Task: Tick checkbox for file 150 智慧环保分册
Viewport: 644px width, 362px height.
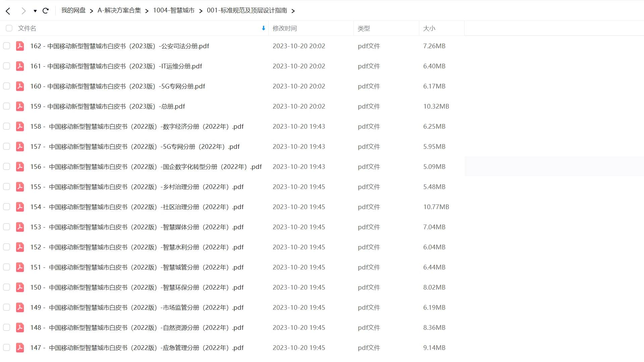Action: click(x=6, y=287)
